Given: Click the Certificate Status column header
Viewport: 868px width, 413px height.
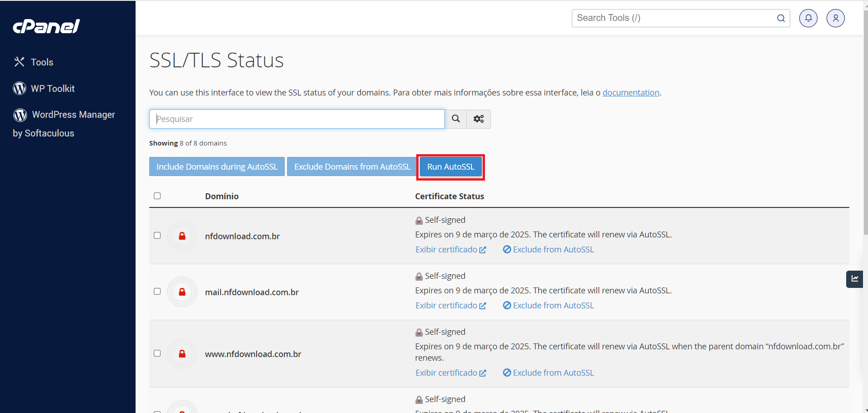Looking at the screenshot, I should coord(449,196).
